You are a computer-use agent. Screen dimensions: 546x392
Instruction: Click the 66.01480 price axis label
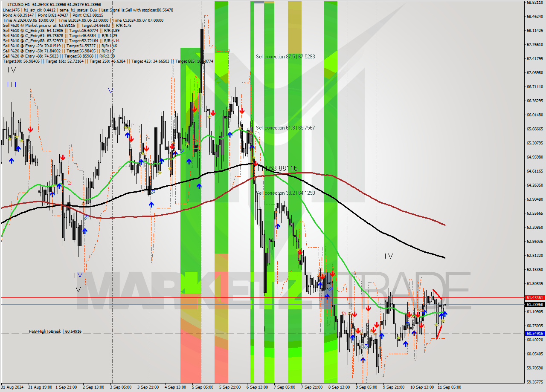(x=534, y=115)
